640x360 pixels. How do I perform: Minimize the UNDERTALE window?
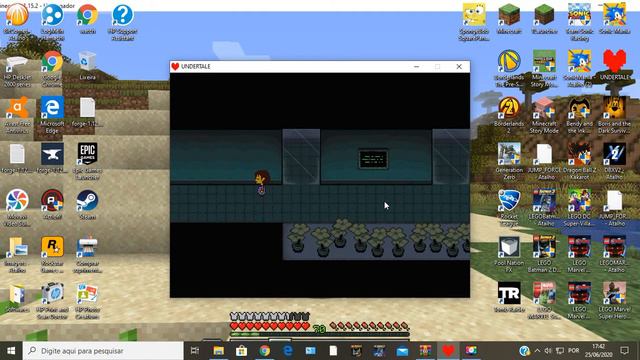tap(416, 67)
